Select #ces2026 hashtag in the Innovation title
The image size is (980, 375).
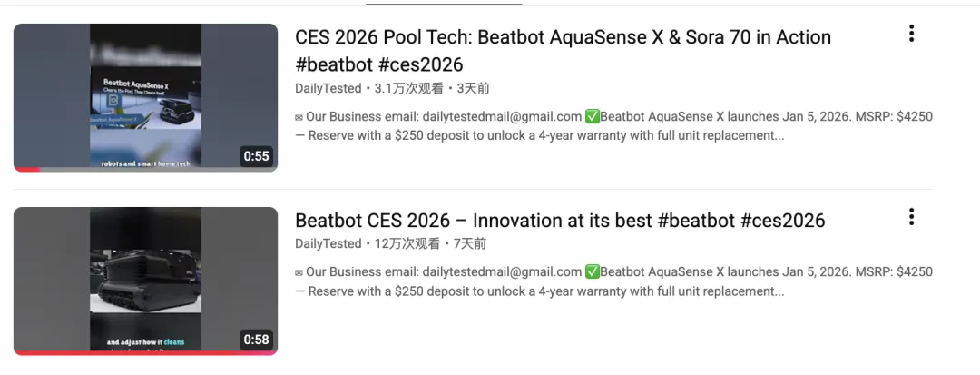782,221
